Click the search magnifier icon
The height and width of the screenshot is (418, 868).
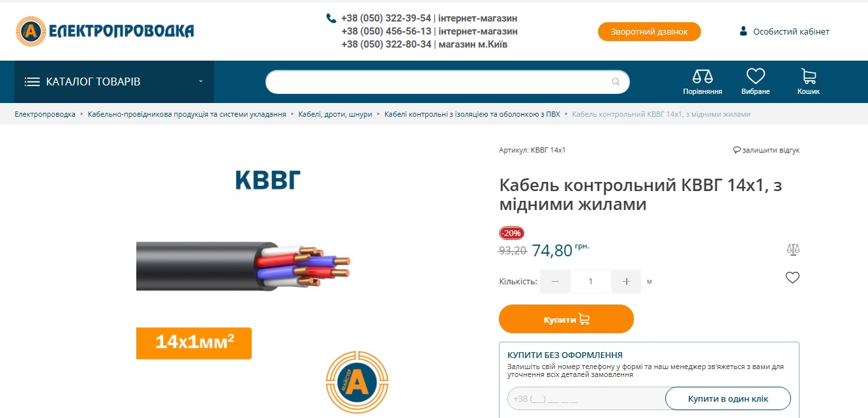pyautogui.click(x=616, y=82)
